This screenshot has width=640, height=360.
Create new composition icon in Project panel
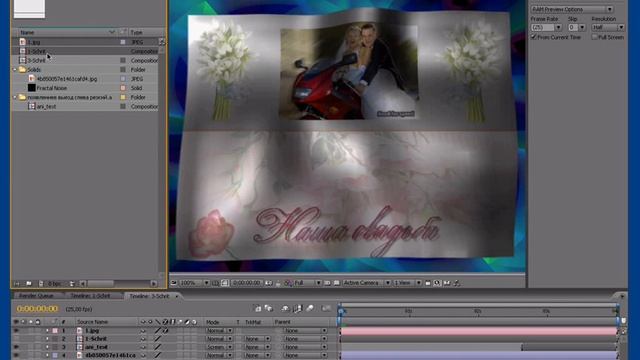pyautogui.click(x=41, y=283)
